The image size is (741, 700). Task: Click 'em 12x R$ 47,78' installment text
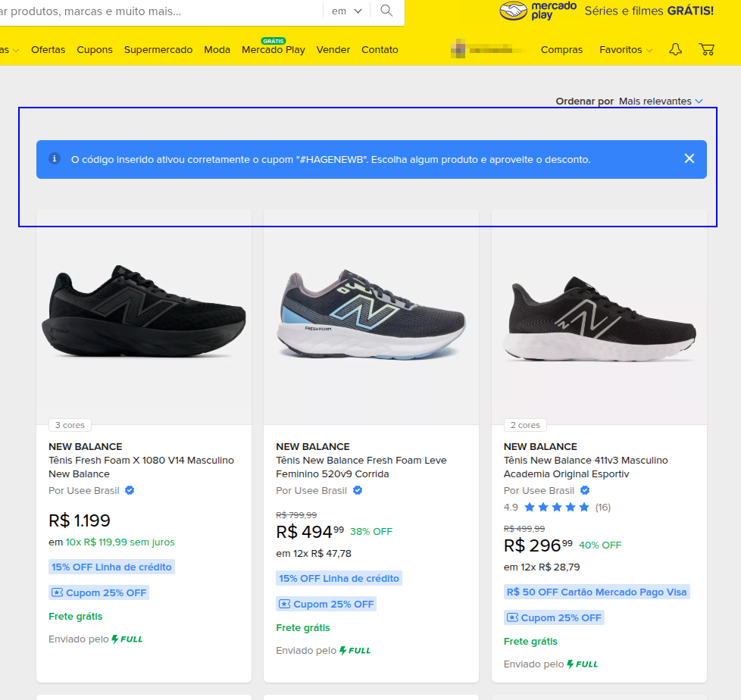tap(314, 554)
